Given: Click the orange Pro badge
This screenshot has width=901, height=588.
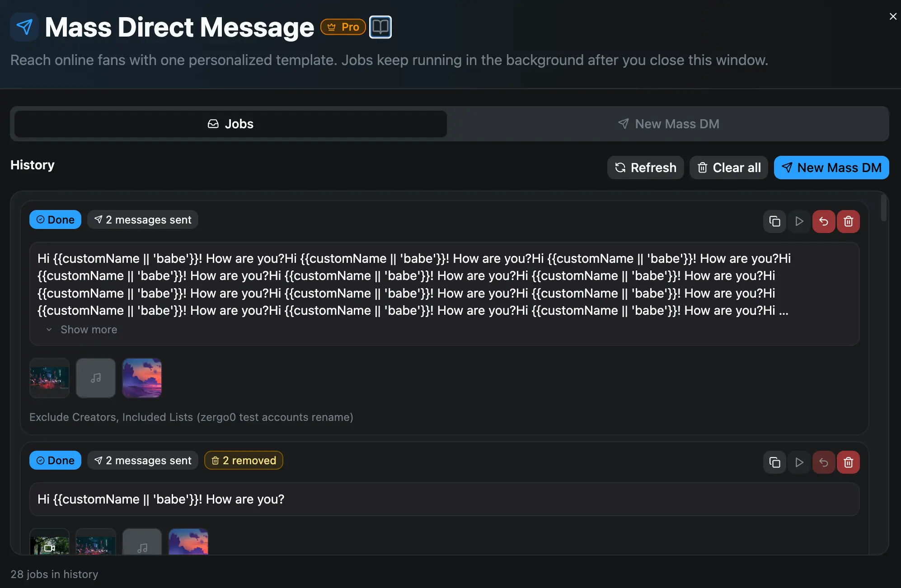Looking at the screenshot, I should (x=343, y=27).
